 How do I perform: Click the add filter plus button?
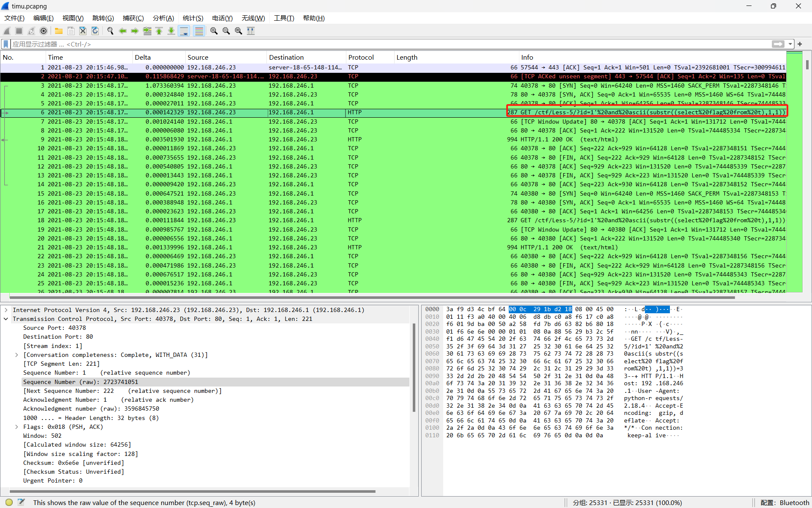tap(800, 44)
